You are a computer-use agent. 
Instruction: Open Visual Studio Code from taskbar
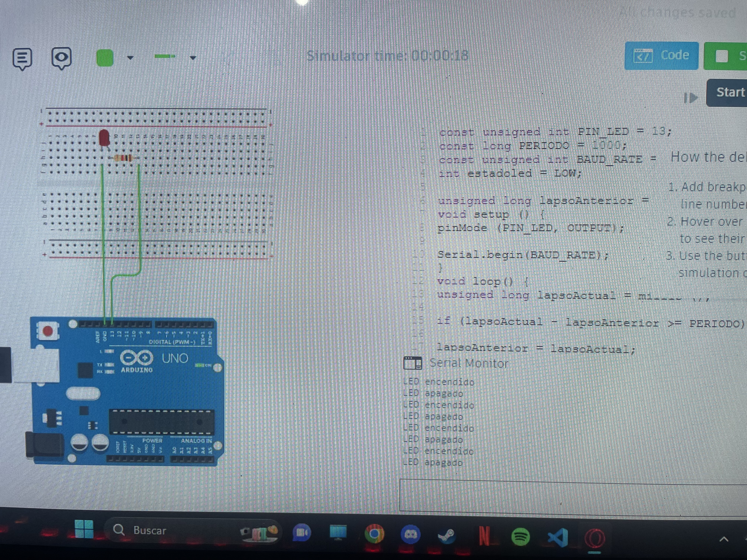[558, 537]
